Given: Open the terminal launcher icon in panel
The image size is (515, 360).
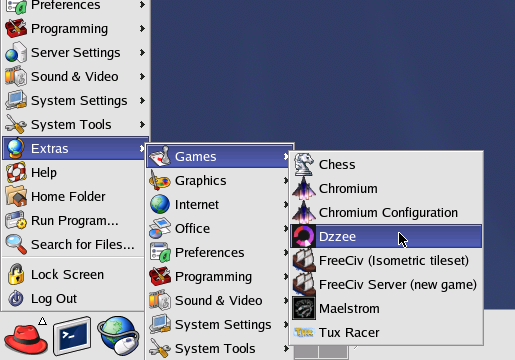Looking at the screenshot, I should 72,336.
